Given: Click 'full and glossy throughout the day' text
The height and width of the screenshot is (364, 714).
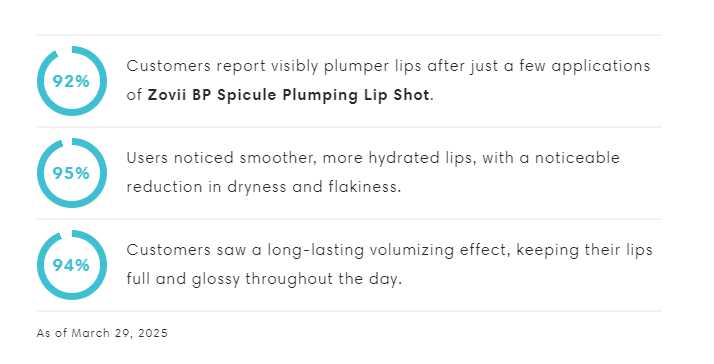Looking at the screenshot, I should pyautogui.click(x=264, y=279).
